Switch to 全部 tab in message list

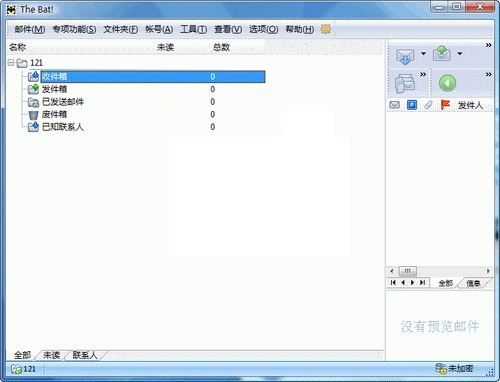[x=445, y=283]
